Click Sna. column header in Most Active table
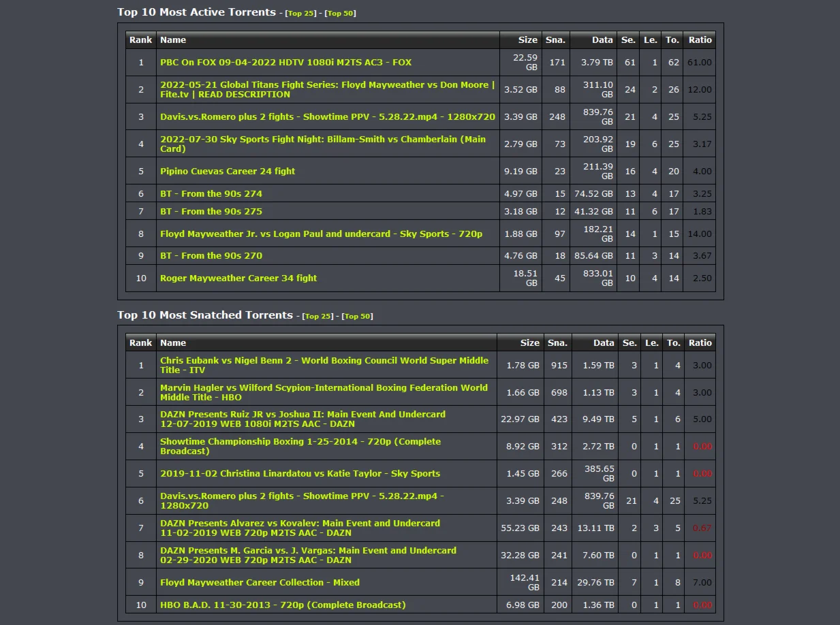This screenshot has width=840, height=625. pyautogui.click(x=556, y=39)
